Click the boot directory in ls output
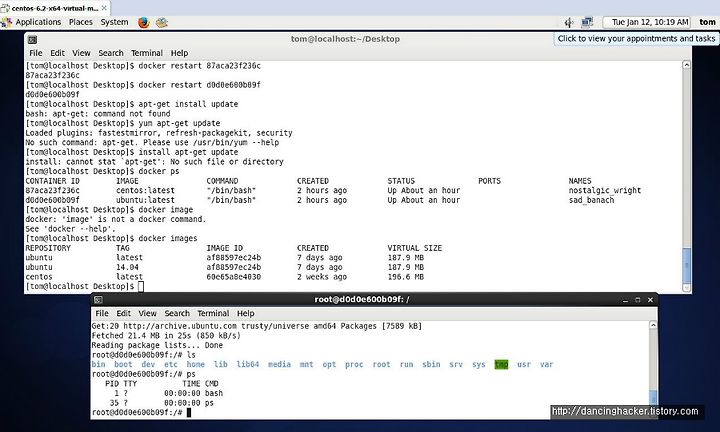The image size is (720, 432). pyautogui.click(x=123, y=365)
